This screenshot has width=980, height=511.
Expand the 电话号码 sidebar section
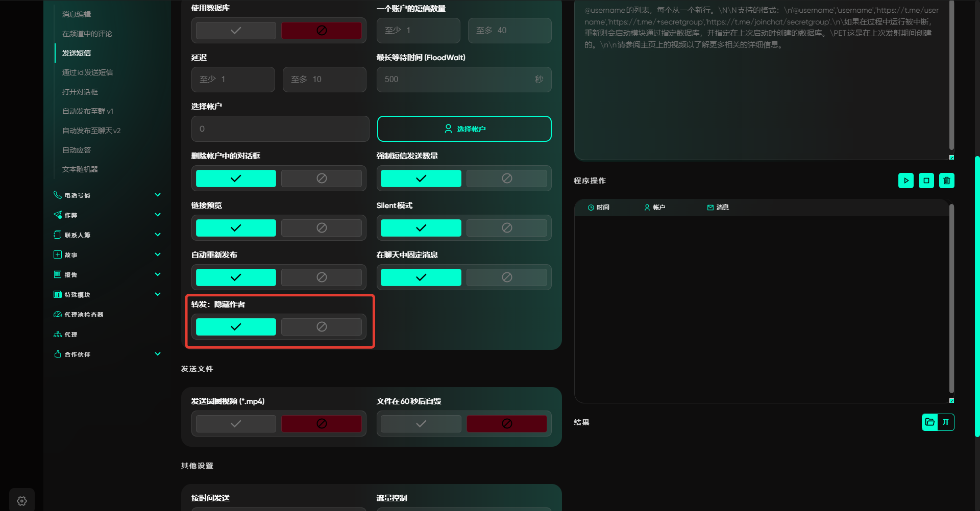pyautogui.click(x=158, y=195)
